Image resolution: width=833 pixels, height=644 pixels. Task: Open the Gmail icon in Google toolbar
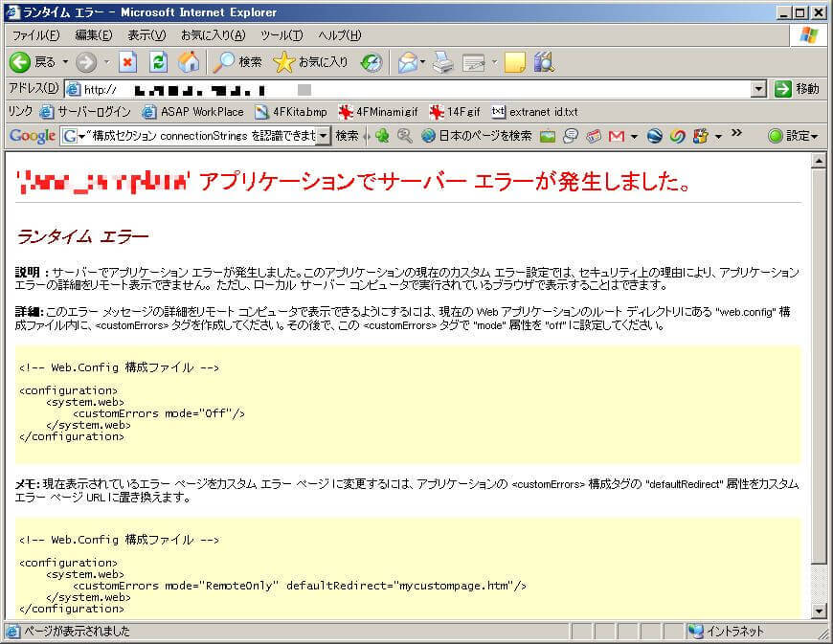(616, 136)
